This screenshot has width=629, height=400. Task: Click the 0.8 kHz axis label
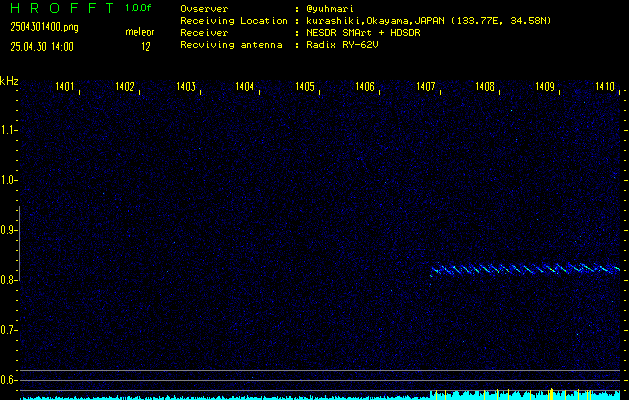point(8,280)
